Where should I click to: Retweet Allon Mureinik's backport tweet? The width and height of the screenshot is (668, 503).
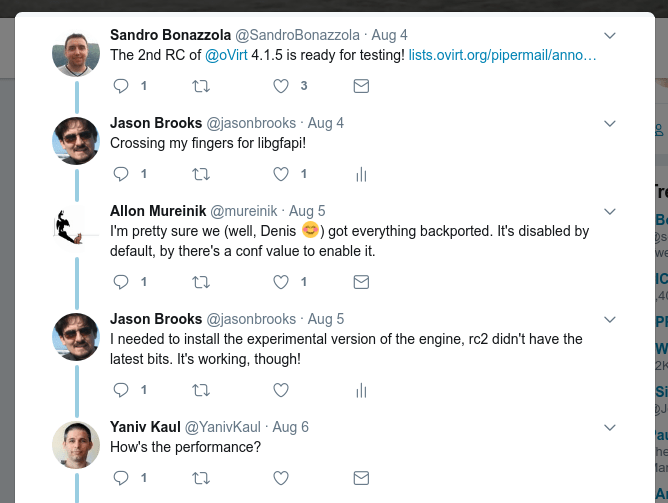200,282
